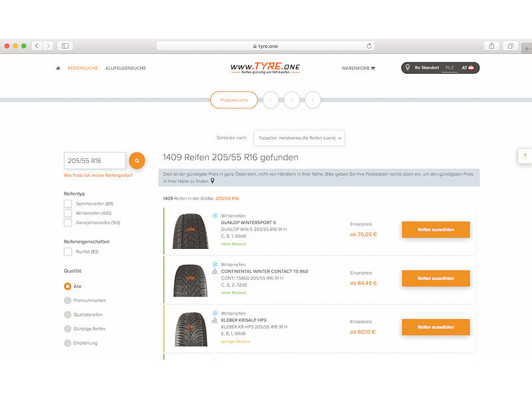Click the tyre.one address bar
Viewport: 532px width, 399px height.
(265, 46)
